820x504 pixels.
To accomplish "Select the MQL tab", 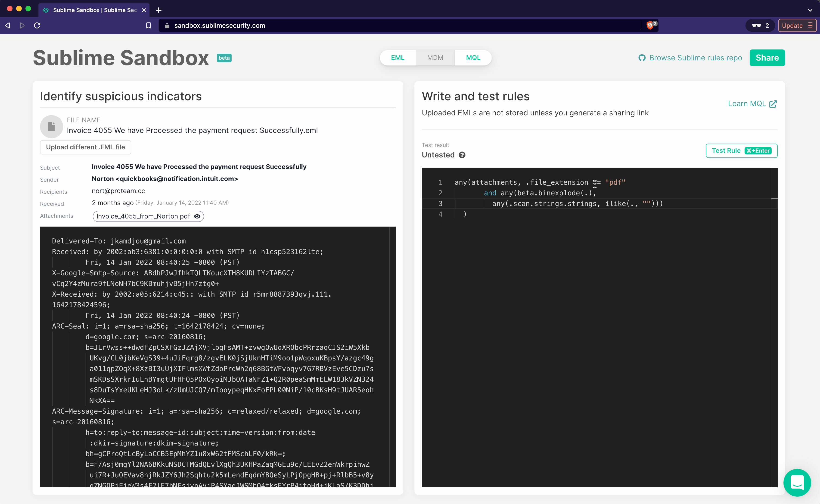I will [473, 58].
